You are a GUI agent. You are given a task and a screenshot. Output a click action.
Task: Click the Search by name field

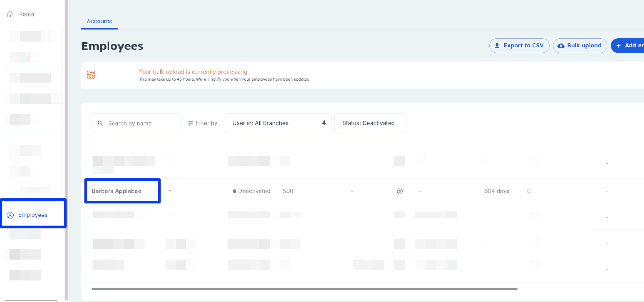136,123
